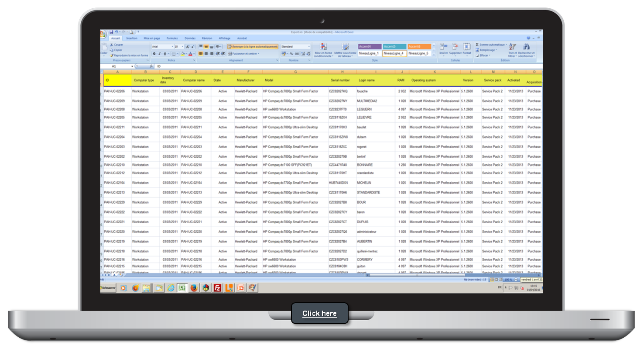Align text right
Image resolution: width=644 pixels, height=353 pixels.
[x=212, y=54]
